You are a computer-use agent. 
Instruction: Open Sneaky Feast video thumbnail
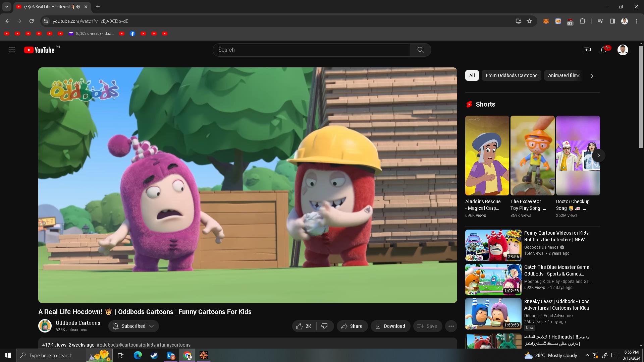pyautogui.click(x=493, y=314)
